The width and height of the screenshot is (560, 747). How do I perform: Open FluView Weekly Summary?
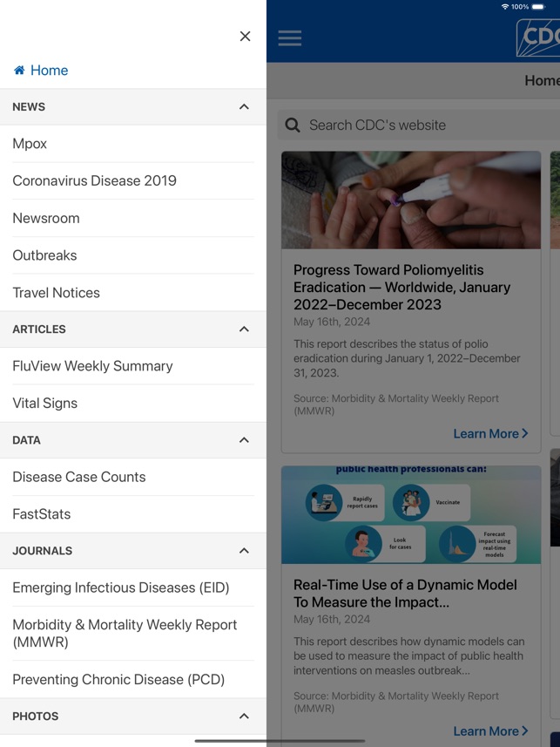coord(92,366)
